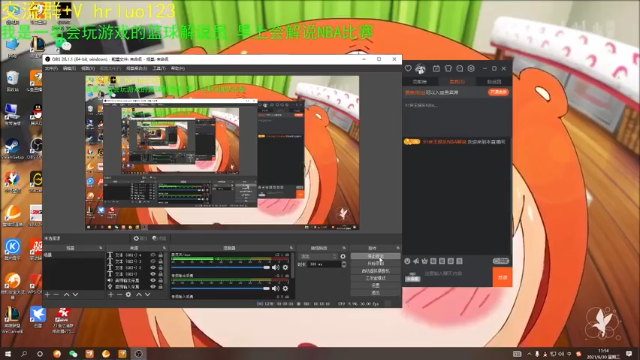Open gear settings of second mixer channel
The image size is (640, 360).
(x=285, y=289)
